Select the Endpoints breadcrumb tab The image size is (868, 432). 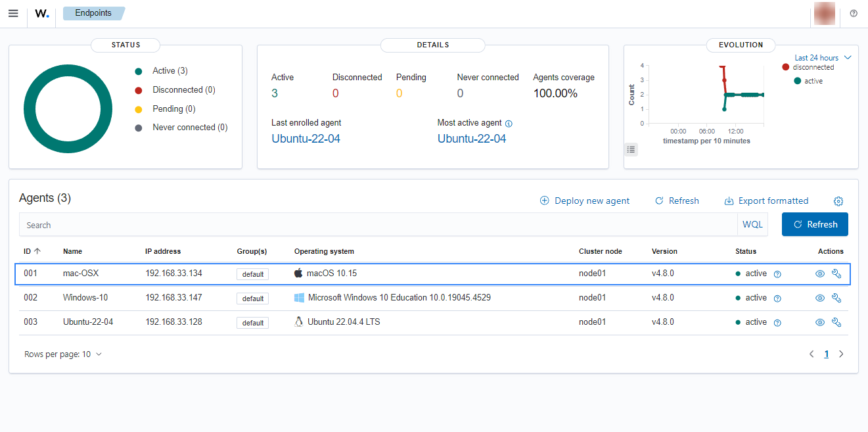[x=93, y=12]
